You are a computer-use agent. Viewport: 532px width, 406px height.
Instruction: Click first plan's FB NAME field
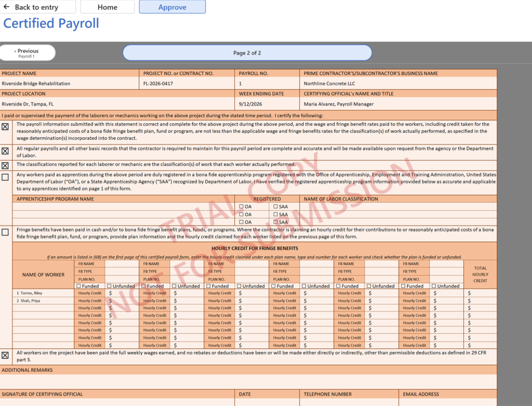(x=122, y=264)
